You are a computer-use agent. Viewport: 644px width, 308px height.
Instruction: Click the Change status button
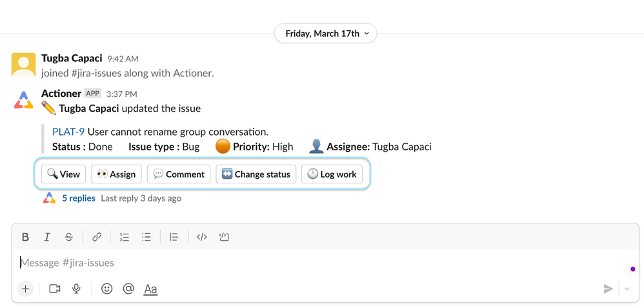(x=256, y=174)
